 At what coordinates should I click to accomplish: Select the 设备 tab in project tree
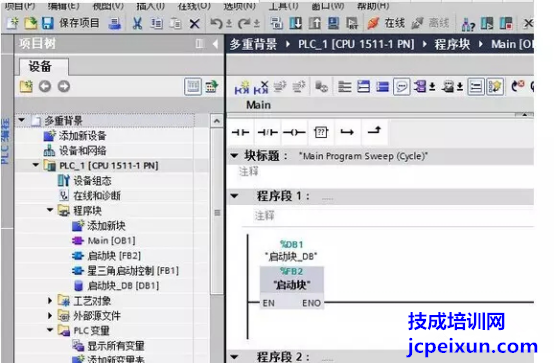pyautogui.click(x=43, y=66)
